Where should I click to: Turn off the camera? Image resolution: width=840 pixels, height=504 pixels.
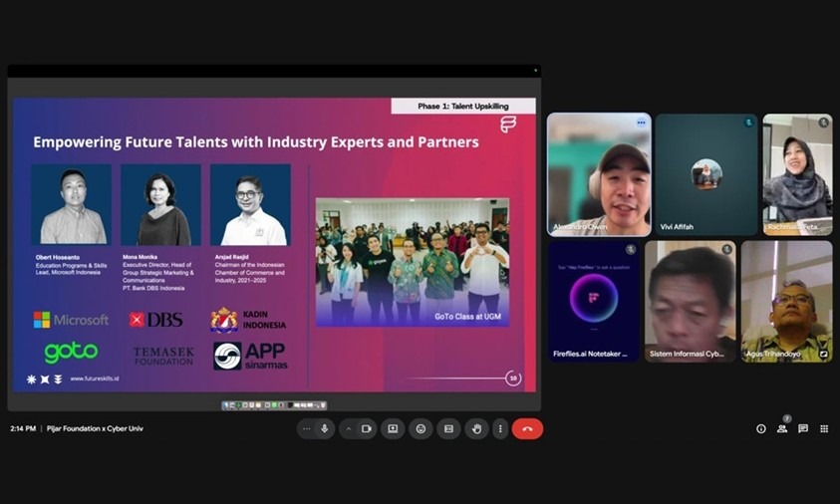[366, 428]
